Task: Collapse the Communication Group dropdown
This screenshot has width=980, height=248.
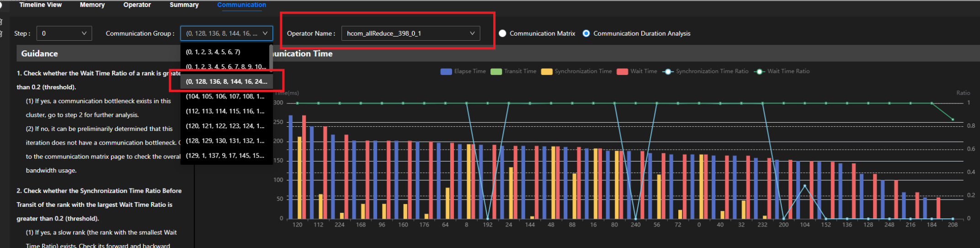Action: click(x=227, y=33)
